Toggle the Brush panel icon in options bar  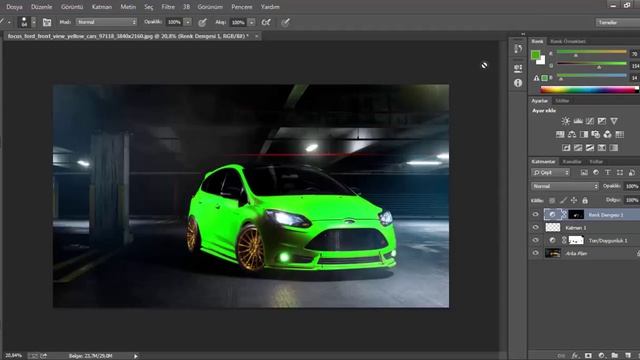click(x=47, y=22)
